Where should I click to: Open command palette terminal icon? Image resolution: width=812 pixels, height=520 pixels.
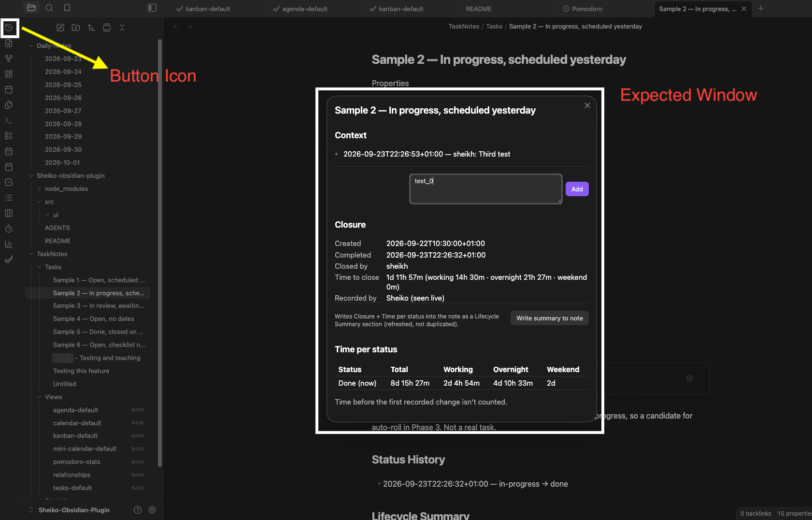tap(9, 120)
